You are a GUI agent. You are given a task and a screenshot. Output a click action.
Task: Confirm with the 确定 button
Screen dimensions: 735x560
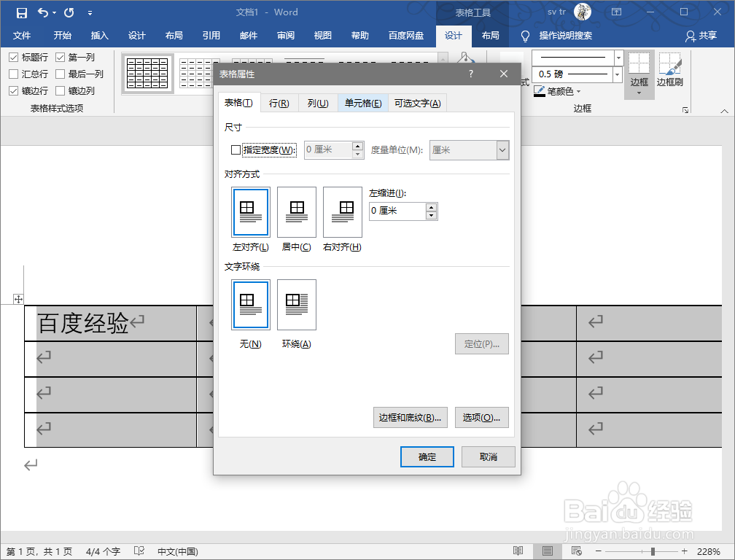[427, 456]
